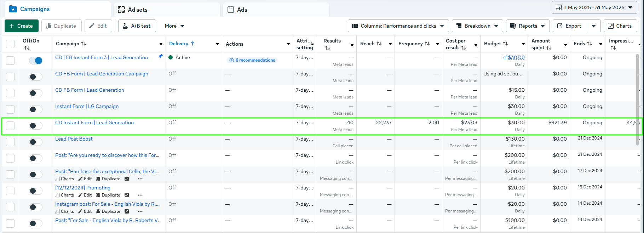The image size is (644, 233).
Task: Open Charts for the '[12/12/2024] Promoting' campaign
Action: pos(65,195)
